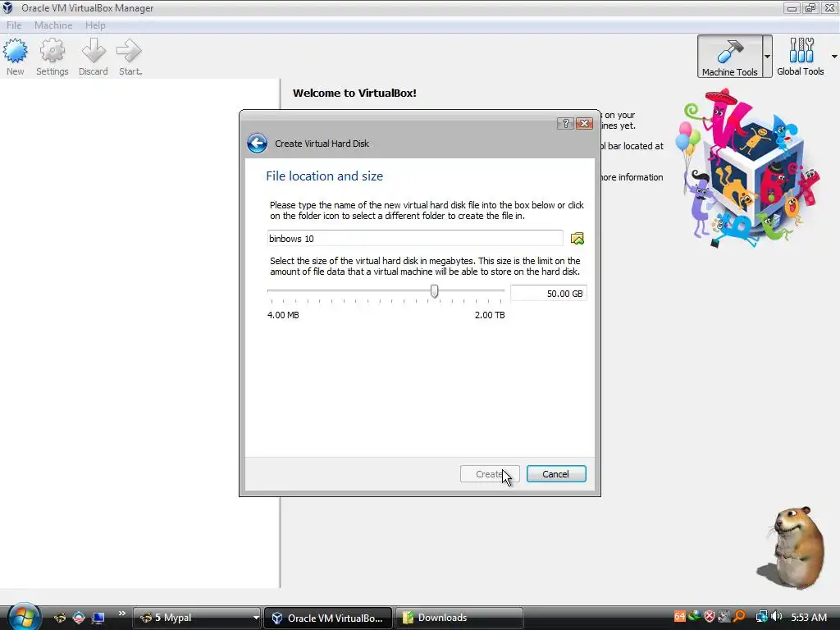This screenshot has height=630, width=840.
Task: Click the disk size slider handle
Action: point(435,291)
